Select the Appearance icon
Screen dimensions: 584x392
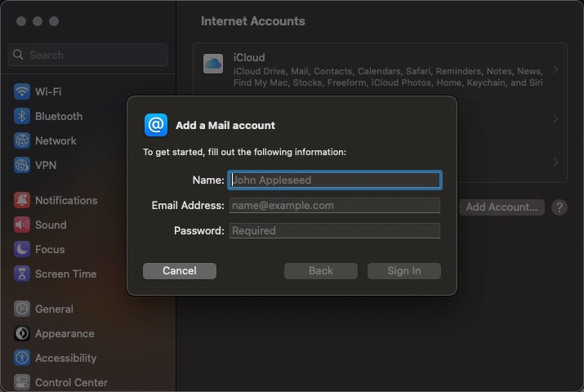coord(21,333)
